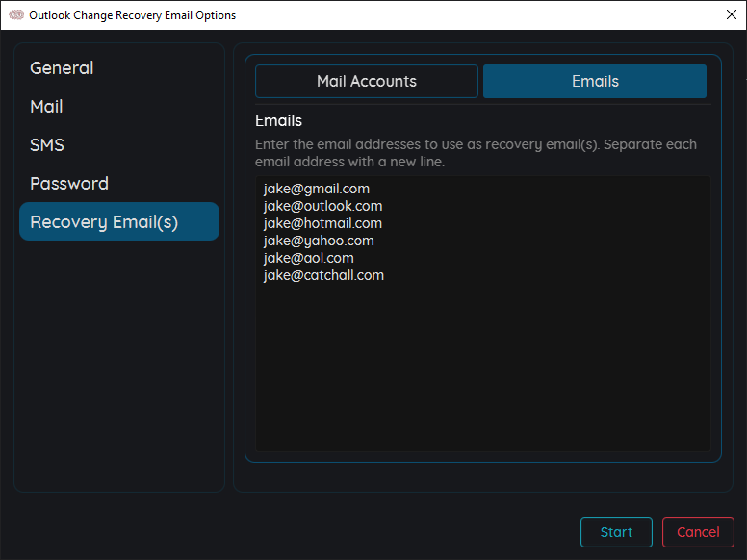This screenshot has width=747, height=560.
Task: Close the Outlook Change Recovery Email Options window
Action: click(x=732, y=14)
